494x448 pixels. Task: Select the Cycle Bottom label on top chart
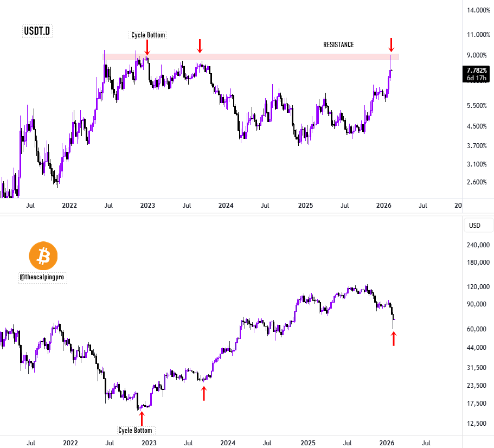(148, 35)
